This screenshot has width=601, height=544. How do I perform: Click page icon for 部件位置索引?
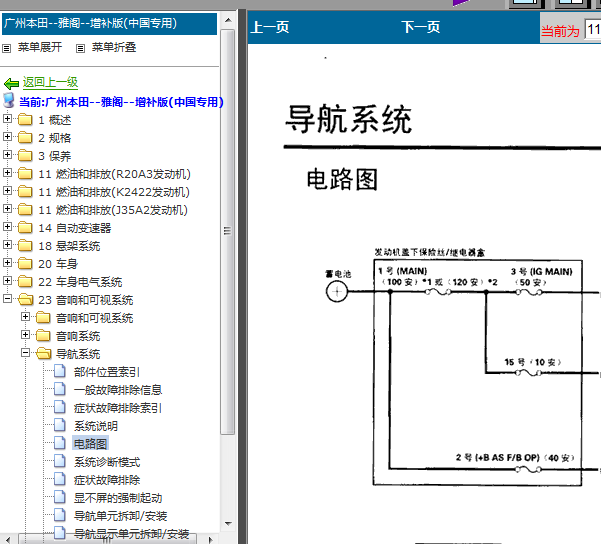pyautogui.click(x=60, y=371)
